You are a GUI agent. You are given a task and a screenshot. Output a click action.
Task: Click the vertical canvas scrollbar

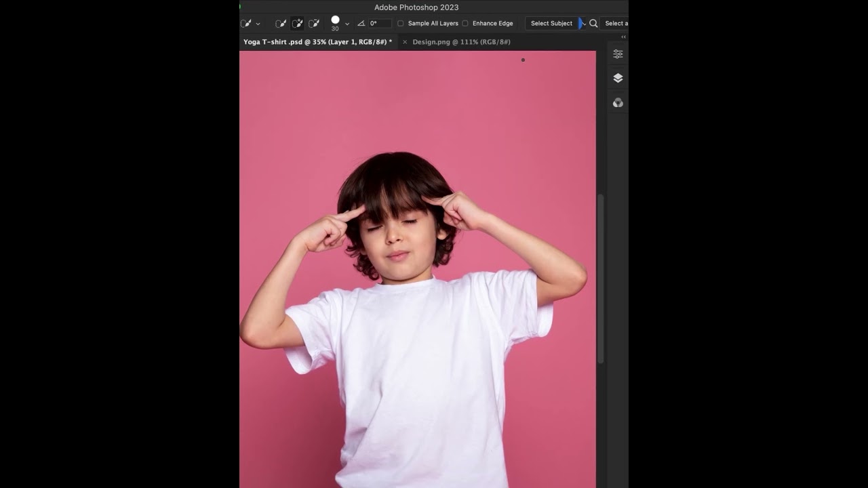pos(600,279)
